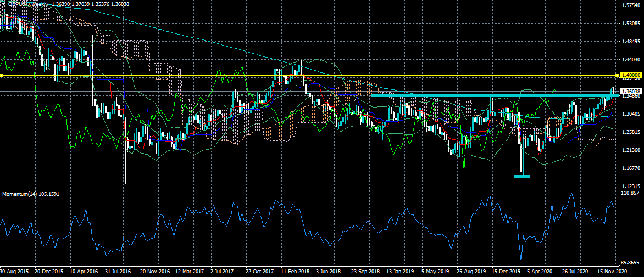This screenshot has height=277, width=644.
Task: Click the 11 Feb 2018 date on the time axis
Action: 294,271
